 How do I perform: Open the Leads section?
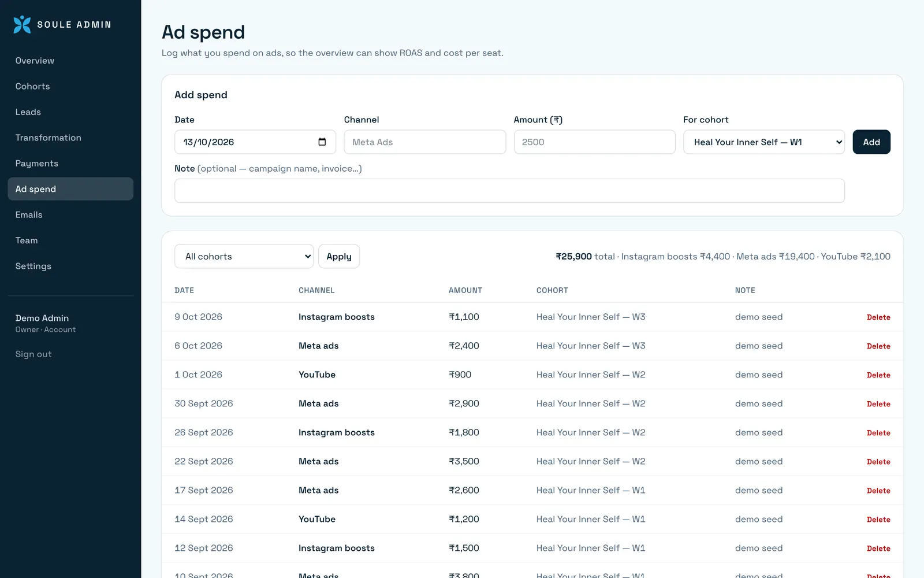click(x=70, y=112)
